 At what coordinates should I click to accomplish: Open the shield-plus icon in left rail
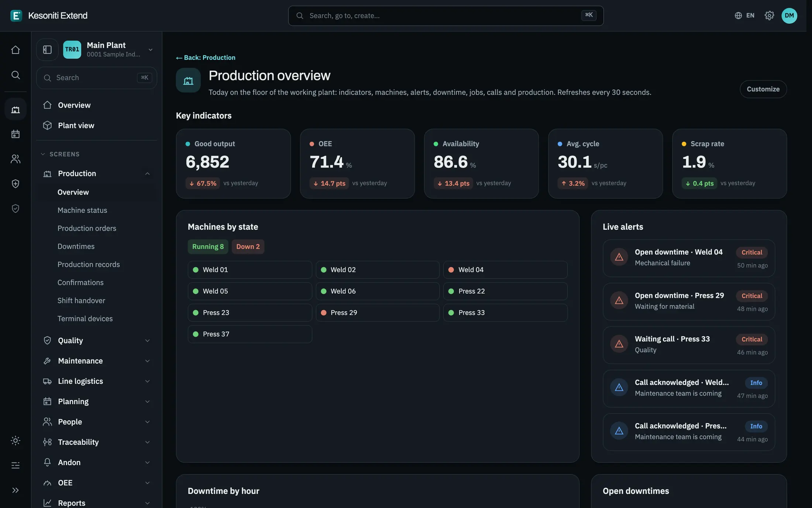coord(16,184)
